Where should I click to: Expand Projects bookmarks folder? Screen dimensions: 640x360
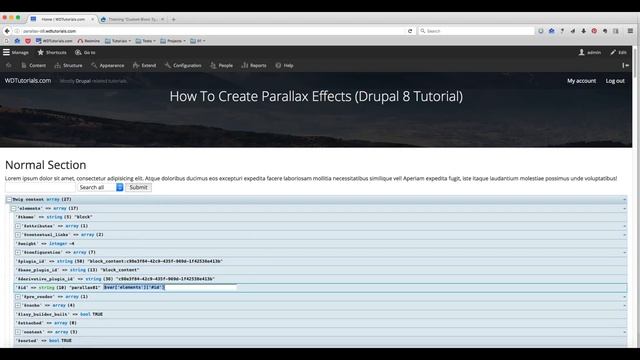[x=173, y=41]
